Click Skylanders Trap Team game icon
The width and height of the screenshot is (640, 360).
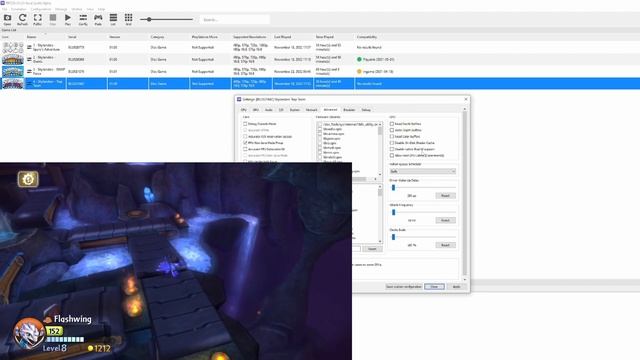pos(13,84)
